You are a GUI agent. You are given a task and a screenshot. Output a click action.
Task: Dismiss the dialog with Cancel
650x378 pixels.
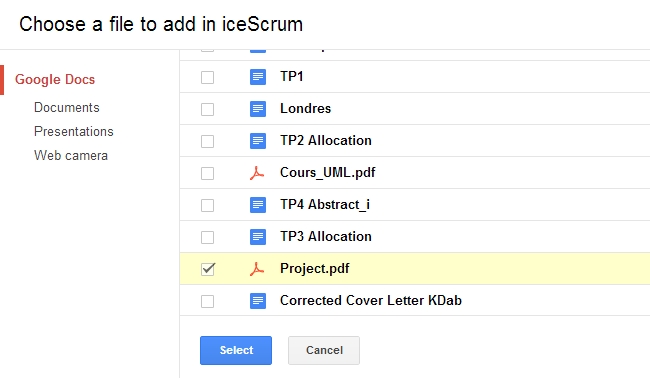pos(324,350)
